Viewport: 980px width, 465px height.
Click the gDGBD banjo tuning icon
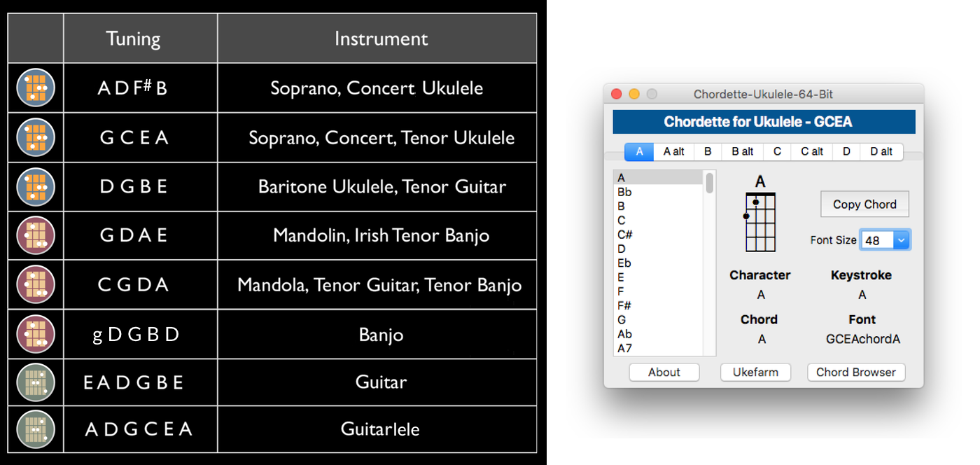point(36,334)
